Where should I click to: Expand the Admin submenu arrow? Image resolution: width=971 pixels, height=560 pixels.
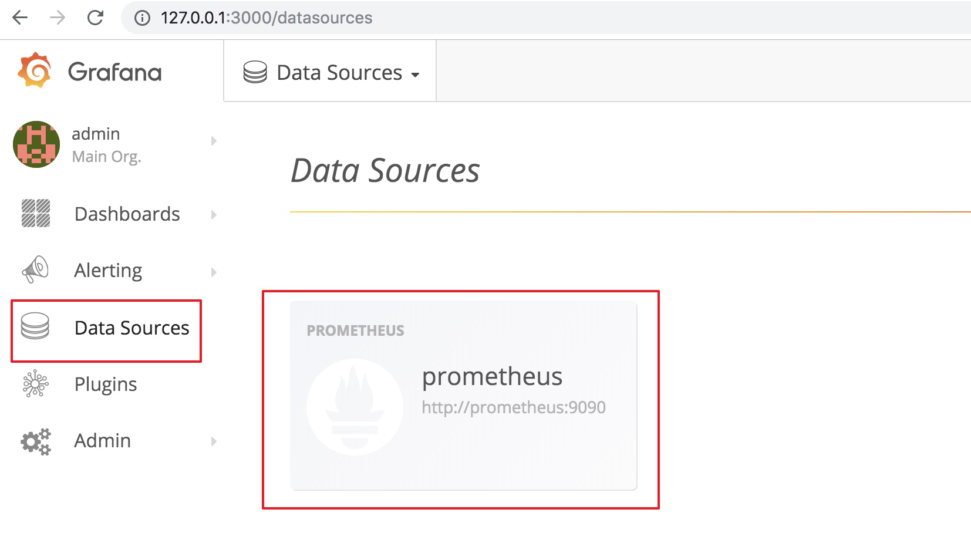click(x=214, y=441)
